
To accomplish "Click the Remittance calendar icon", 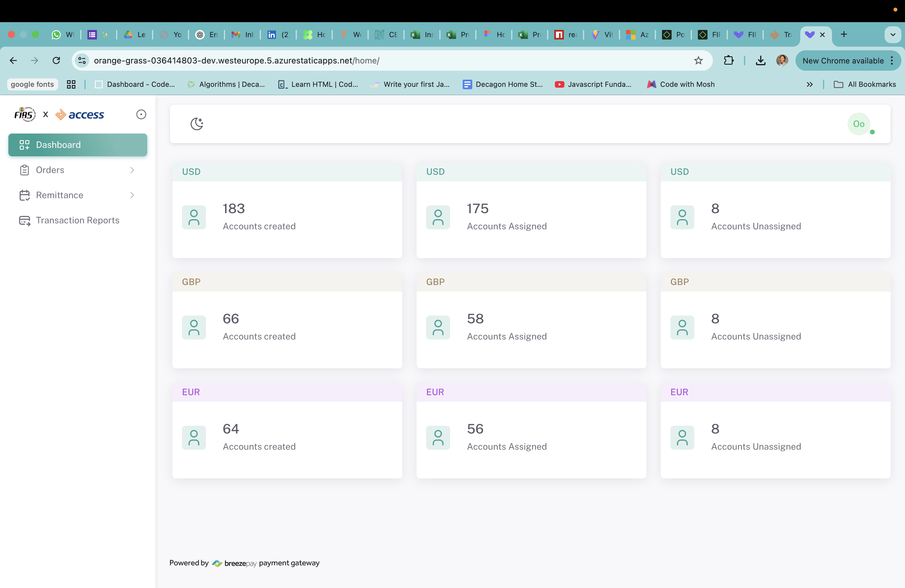I will [24, 195].
